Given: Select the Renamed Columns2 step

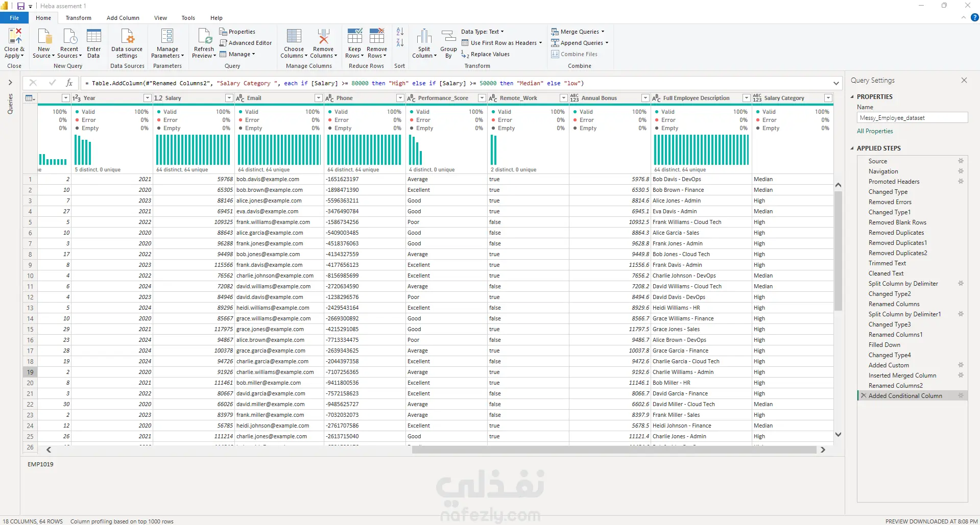Looking at the screenshot, I should (x=896, y=386).
